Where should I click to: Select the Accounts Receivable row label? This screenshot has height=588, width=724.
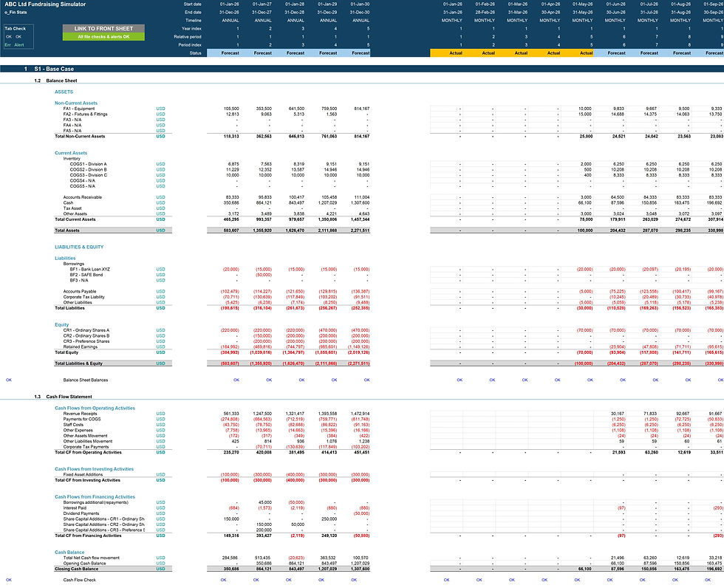tap(83, 197)
